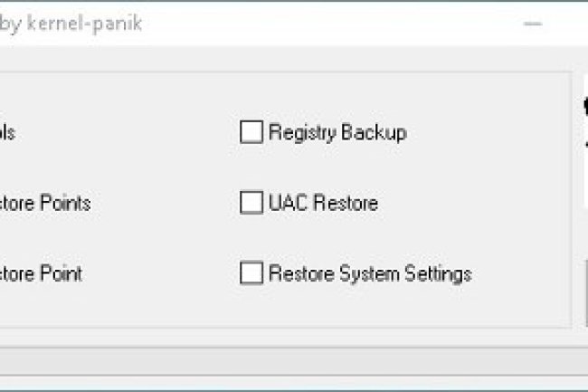Check the Restore System Settings box
Screen dimensions: 588x392
tap(251, 272)
